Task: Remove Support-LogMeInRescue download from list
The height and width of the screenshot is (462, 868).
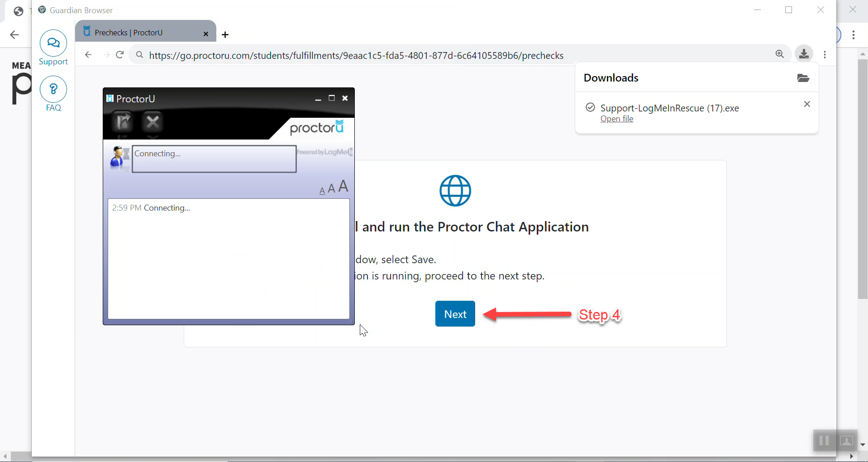Action: [x=806, y=104]
